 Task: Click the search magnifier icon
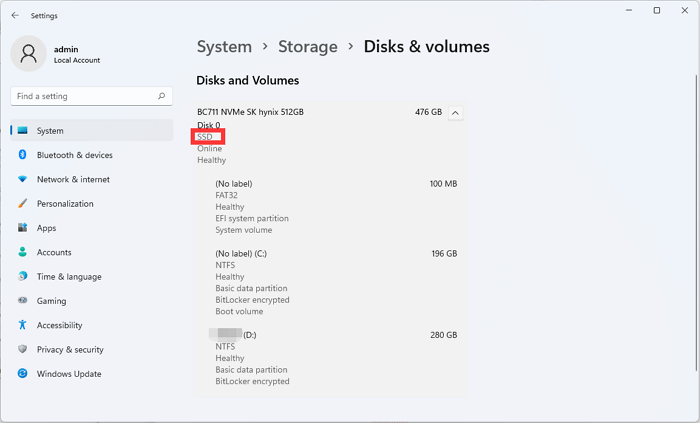[162, 96]
